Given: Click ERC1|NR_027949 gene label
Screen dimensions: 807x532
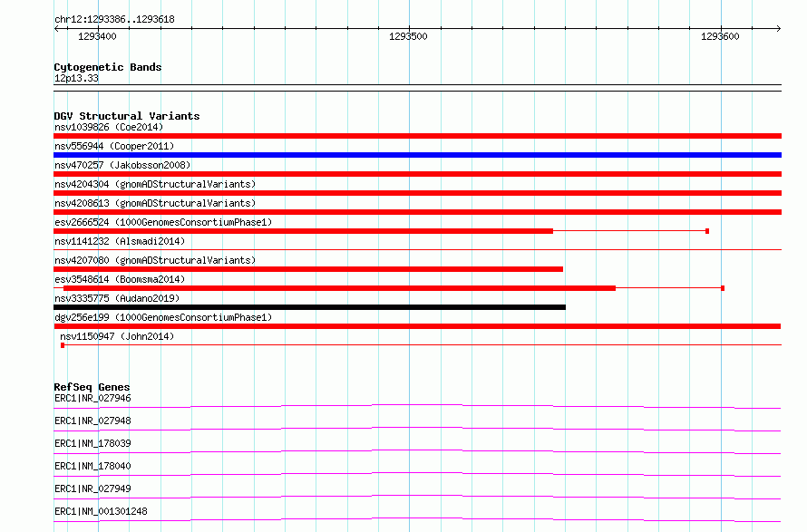Looking at the screenshot, I should 92,488.
